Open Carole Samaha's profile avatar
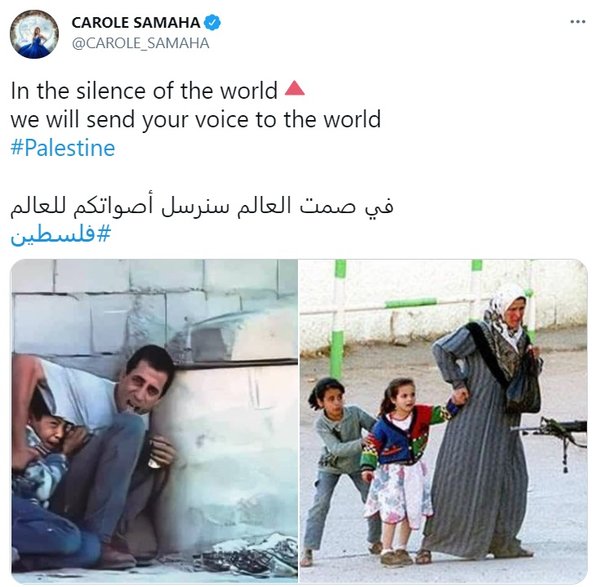 pyautogui.click(x=34, y=34)
